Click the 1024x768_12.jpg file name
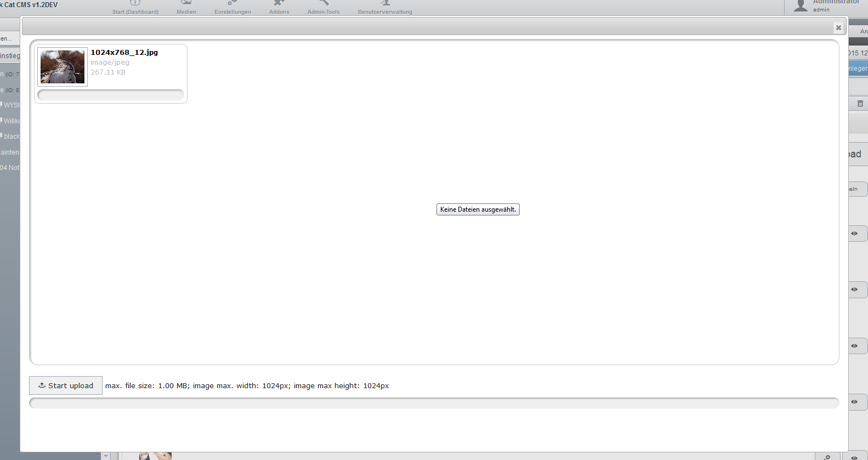This screenshot has width=868, height=460. (124, 53)
